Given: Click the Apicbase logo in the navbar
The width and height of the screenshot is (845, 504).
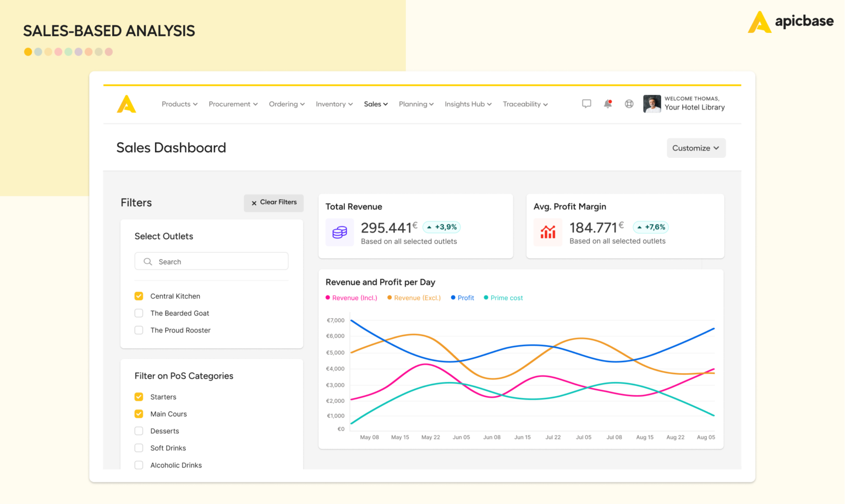Looking at the screenshot, I should (x=127, y=104).
